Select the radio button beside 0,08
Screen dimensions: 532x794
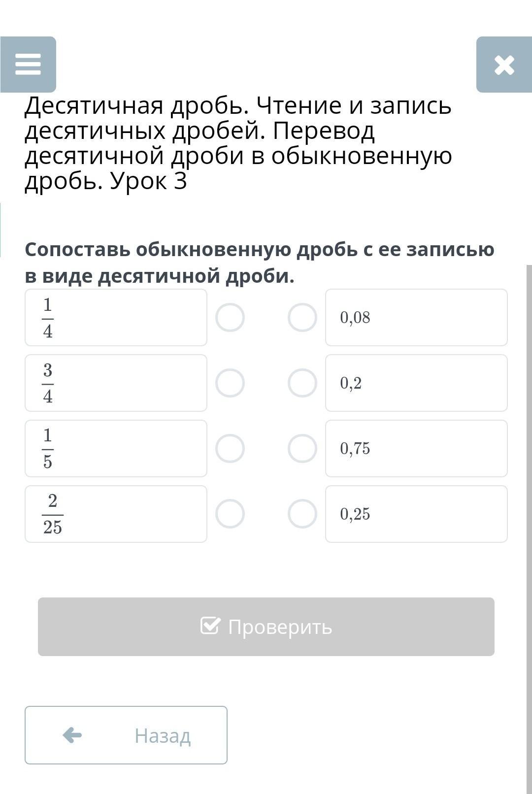[x=302, y=317]
